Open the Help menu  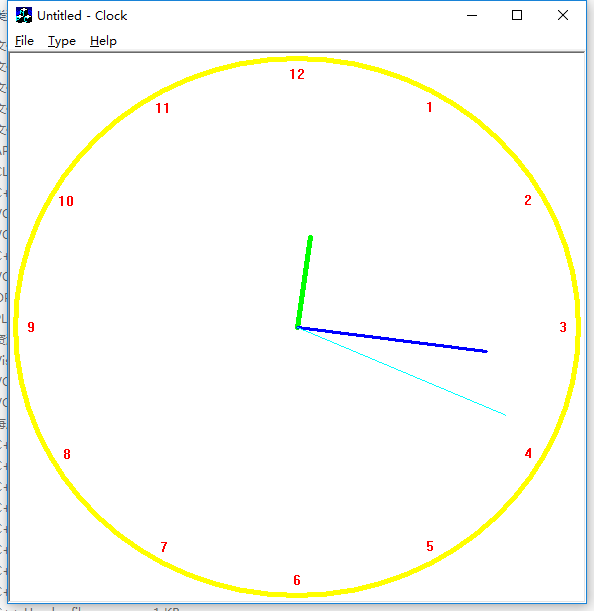(103, 41)
